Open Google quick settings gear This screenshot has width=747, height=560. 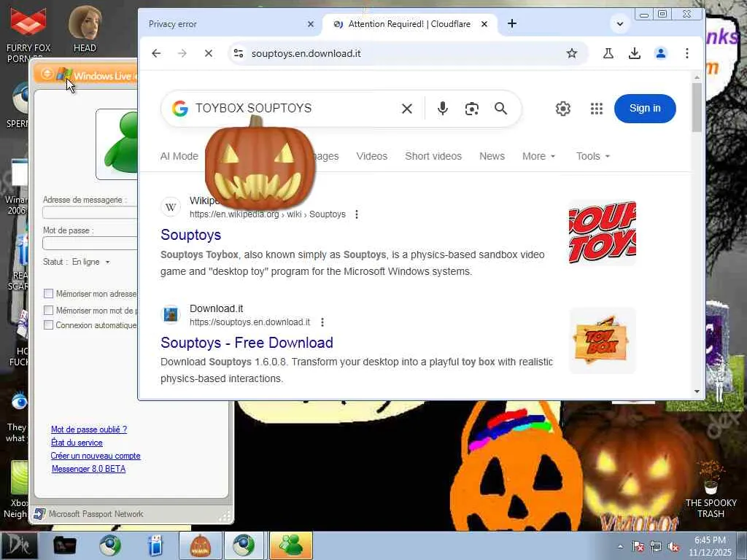tap(563, 109)
